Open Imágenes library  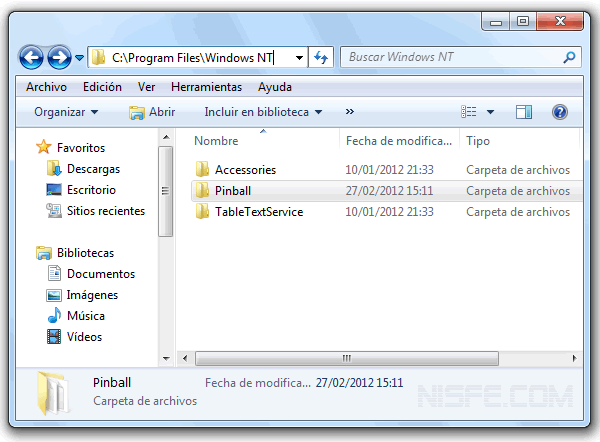[92, 295]
